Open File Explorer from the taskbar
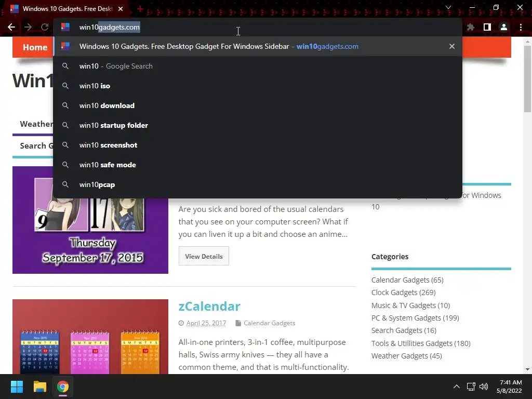532x399 pixels. [39, 387]
